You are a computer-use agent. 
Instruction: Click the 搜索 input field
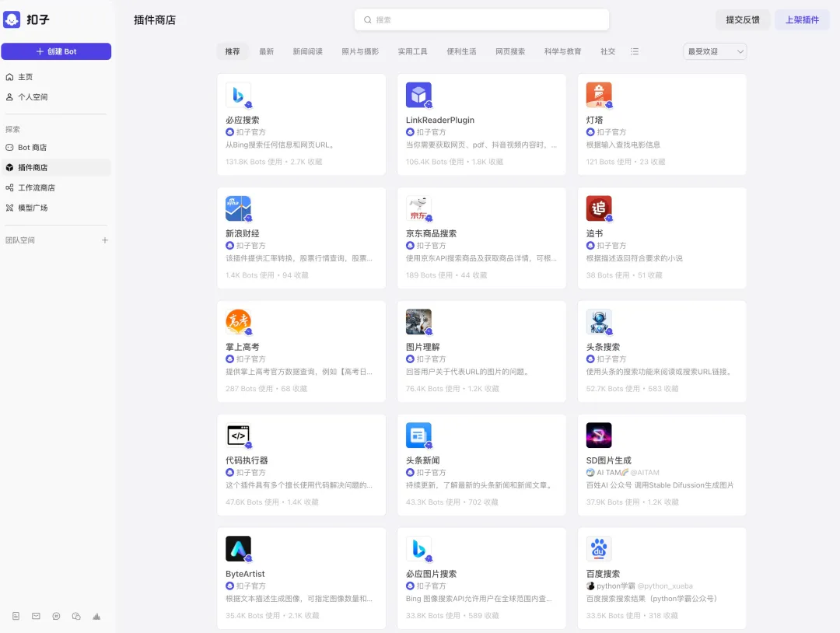tap(482, 19)
